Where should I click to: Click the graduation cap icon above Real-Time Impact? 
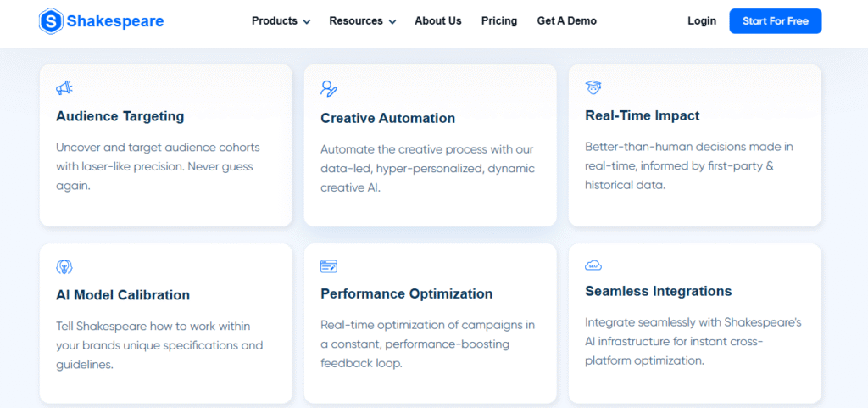[593, 87]
